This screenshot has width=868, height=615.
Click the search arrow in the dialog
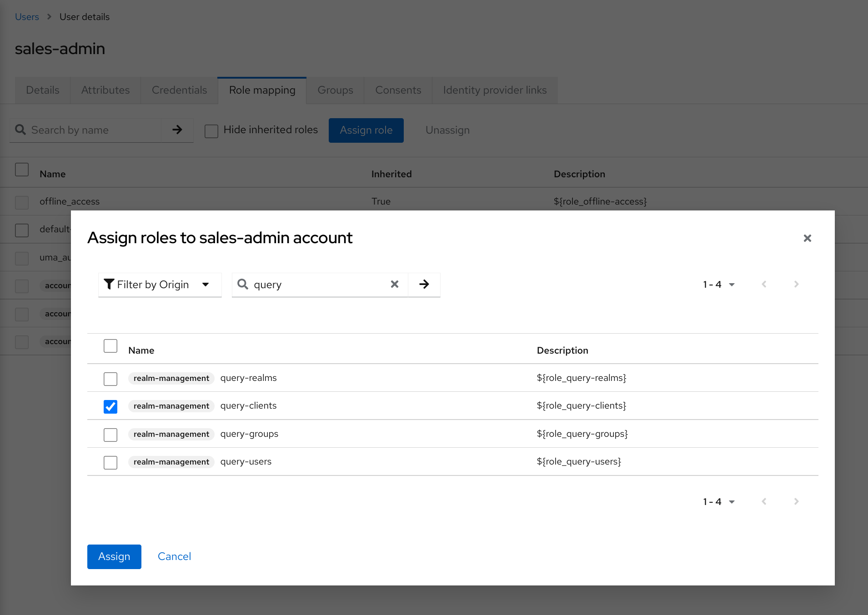coord(424,284)
